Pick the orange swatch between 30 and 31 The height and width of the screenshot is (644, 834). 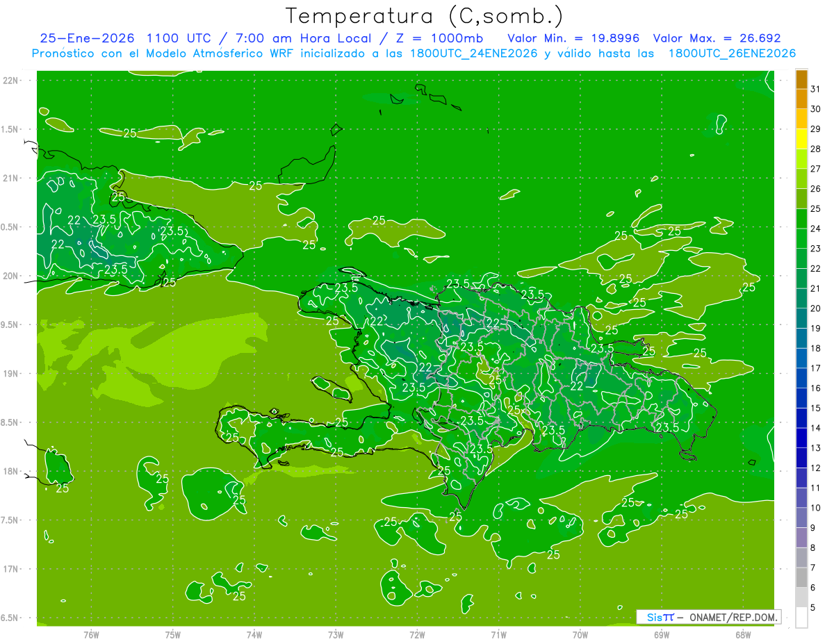tap(801, 99)
